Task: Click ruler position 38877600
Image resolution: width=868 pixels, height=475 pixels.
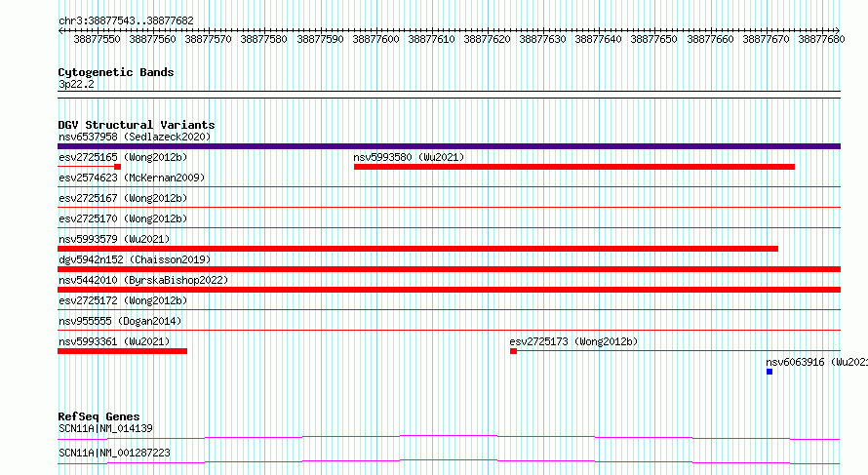Action: (x=375, y=39)
